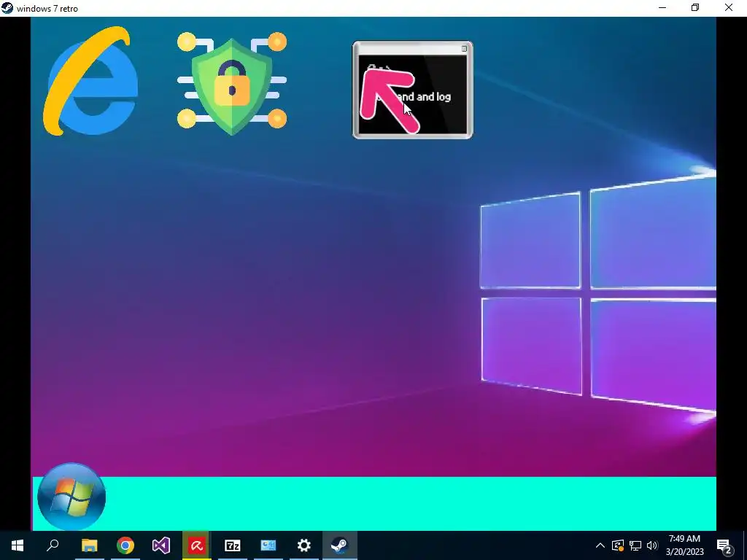This screenshot has height=560, width=747.
Task: Minimize the windows 7 retro window
Action: pyautogui.click(x=662, y=7)
